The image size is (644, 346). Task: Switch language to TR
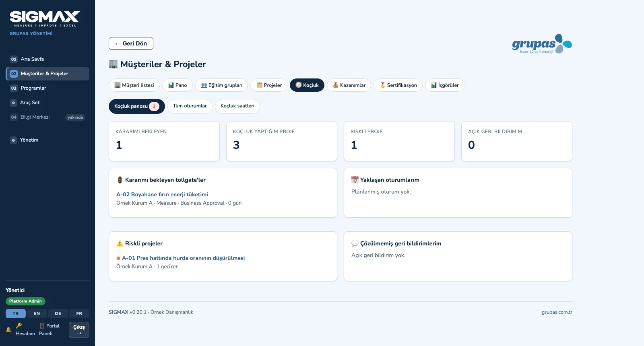pos(16,313)
